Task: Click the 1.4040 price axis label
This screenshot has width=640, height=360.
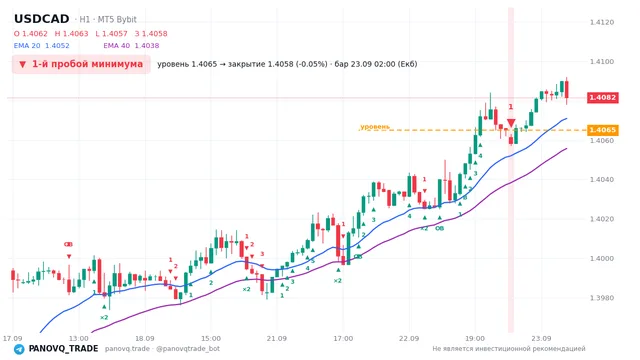Action: [x=602, y=180]
